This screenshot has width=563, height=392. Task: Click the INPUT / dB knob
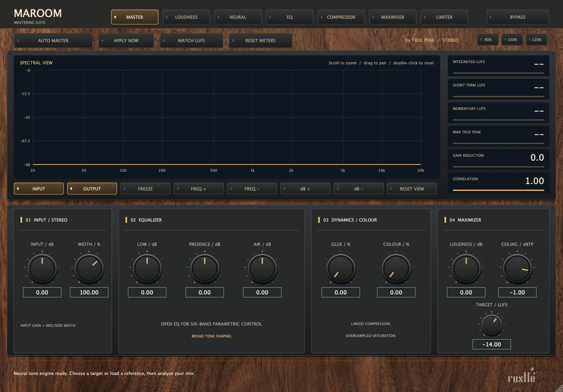[42, 269]
